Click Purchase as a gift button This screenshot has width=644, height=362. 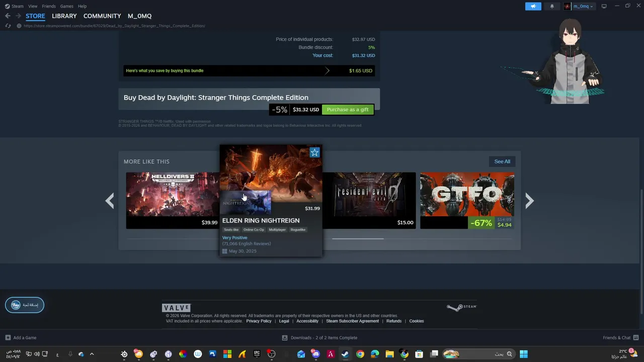348,110
